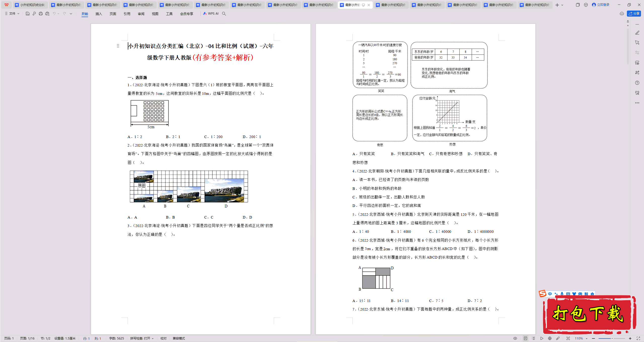Select the 页面 ribbon tab
Viewport: 644px width, 342px height.
(113, 14)
